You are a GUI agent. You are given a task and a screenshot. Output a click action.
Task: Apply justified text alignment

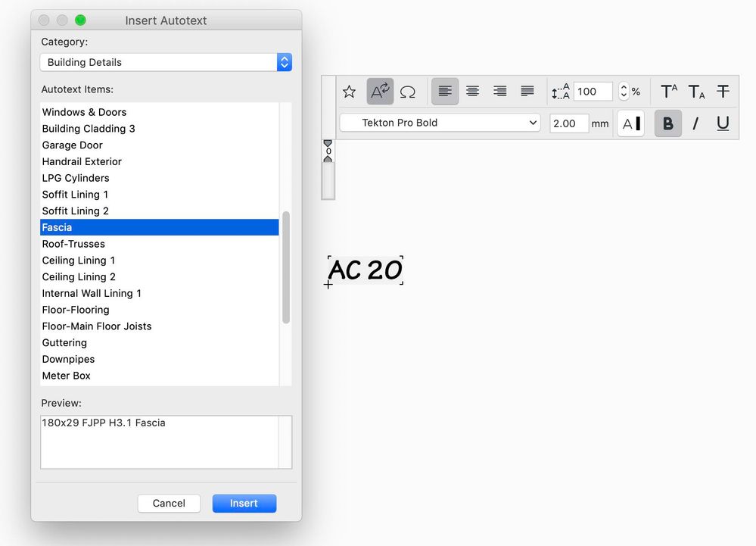coord(527,92)
